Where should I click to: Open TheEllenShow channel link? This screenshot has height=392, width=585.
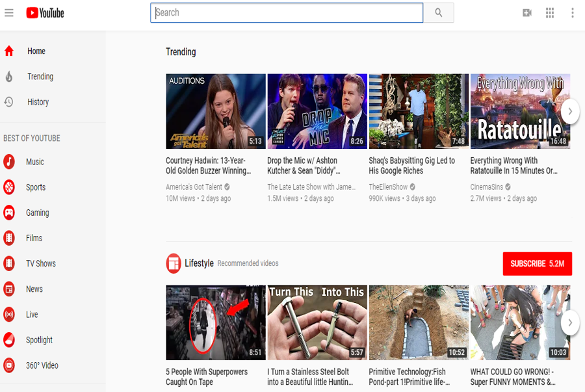[x=388, y=187]
